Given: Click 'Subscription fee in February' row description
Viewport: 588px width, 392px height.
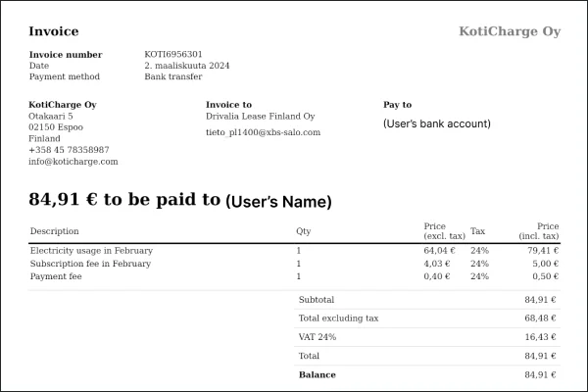Looking at the screenshot, I should coord(90,264).
